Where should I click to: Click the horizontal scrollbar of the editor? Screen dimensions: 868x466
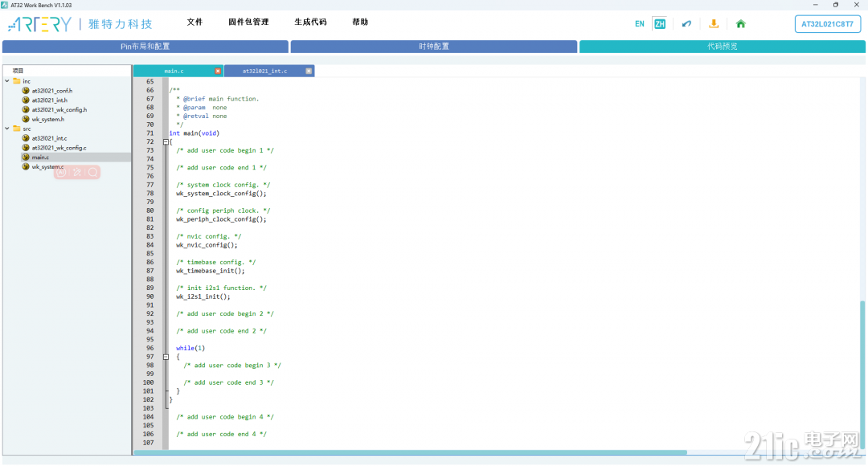tap(410, 452)
